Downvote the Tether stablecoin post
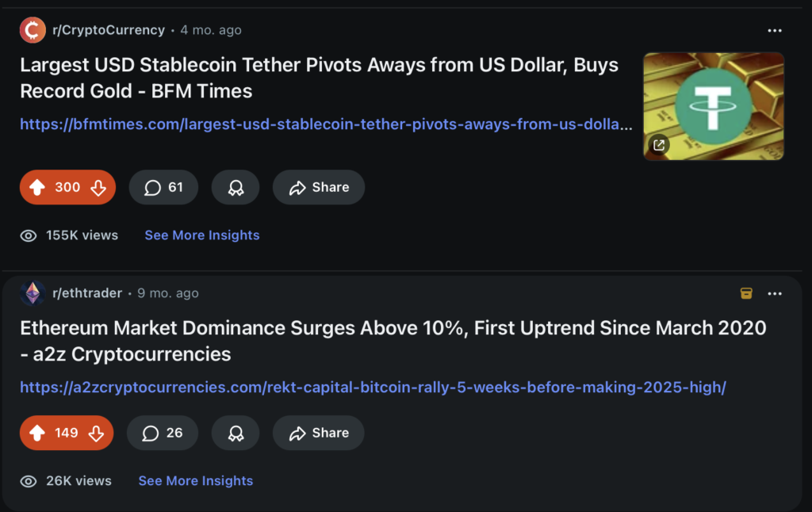 click(98, 187)
